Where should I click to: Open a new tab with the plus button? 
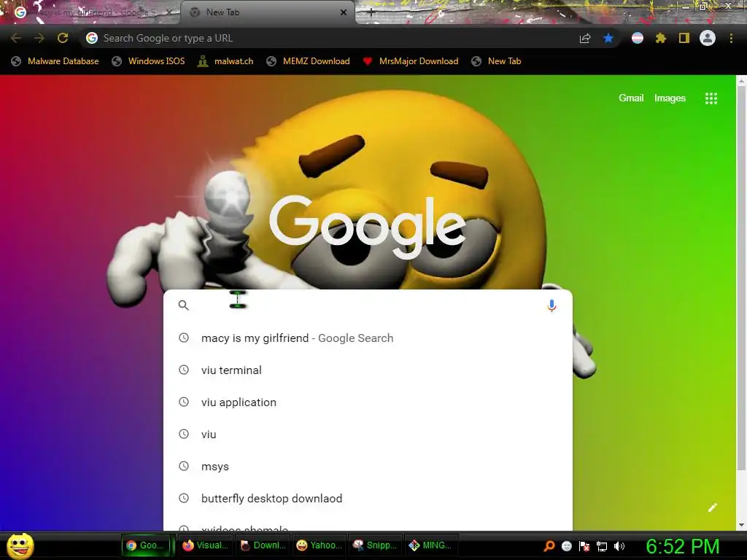pyautogui.click(x=371, y=12)
